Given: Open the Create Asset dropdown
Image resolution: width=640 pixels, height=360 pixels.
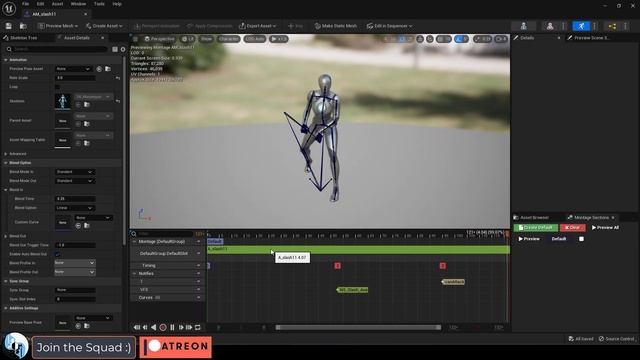Looking at the screenshot, I should [104, 26].
